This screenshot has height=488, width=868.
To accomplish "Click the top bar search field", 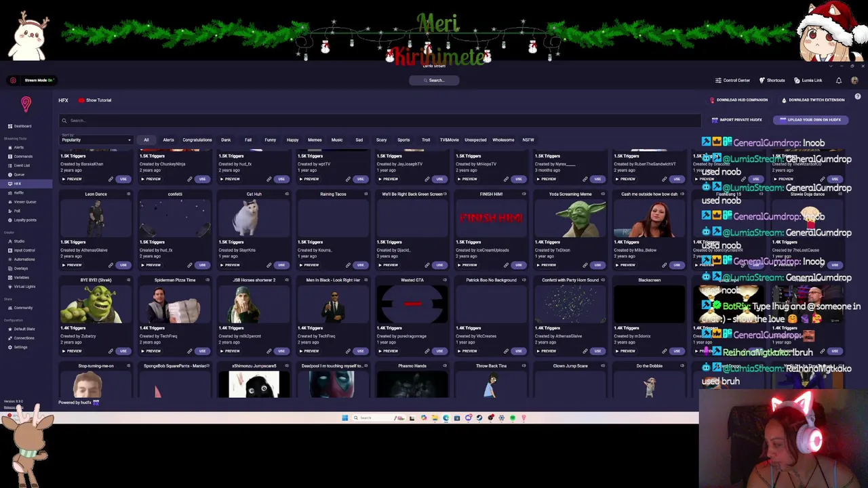I will click(x=434, y=80).
